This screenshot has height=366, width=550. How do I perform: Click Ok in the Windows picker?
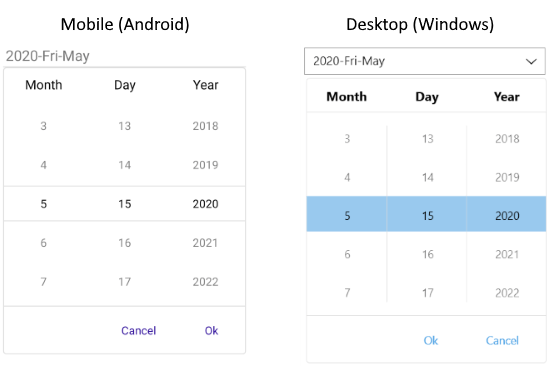(431, 340)
